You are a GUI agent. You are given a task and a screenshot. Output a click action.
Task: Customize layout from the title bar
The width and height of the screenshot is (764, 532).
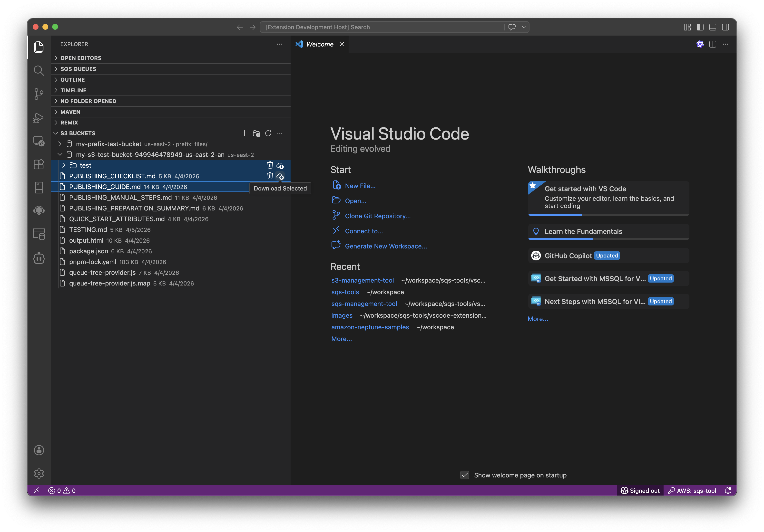[687, 27]
